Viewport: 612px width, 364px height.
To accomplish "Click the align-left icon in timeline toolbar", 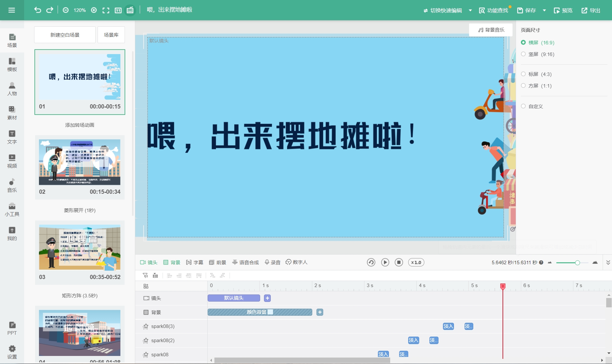I will (x=169, y=275).
